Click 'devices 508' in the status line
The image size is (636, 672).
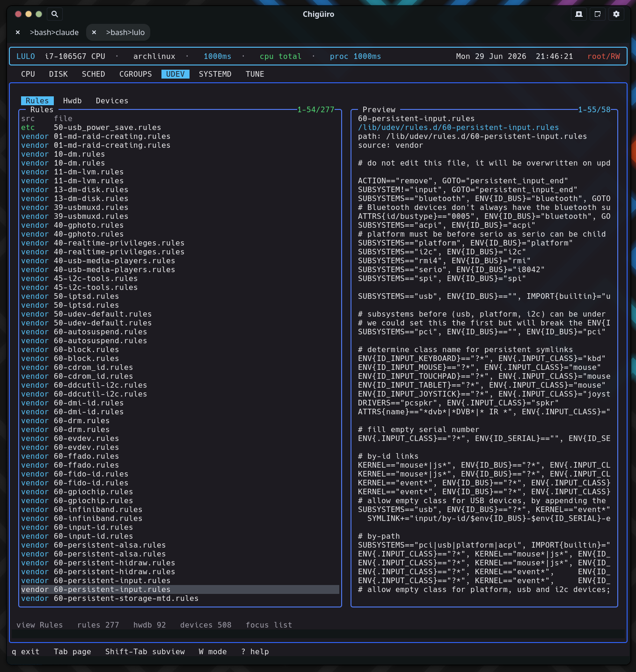click(x=206, y=625)
